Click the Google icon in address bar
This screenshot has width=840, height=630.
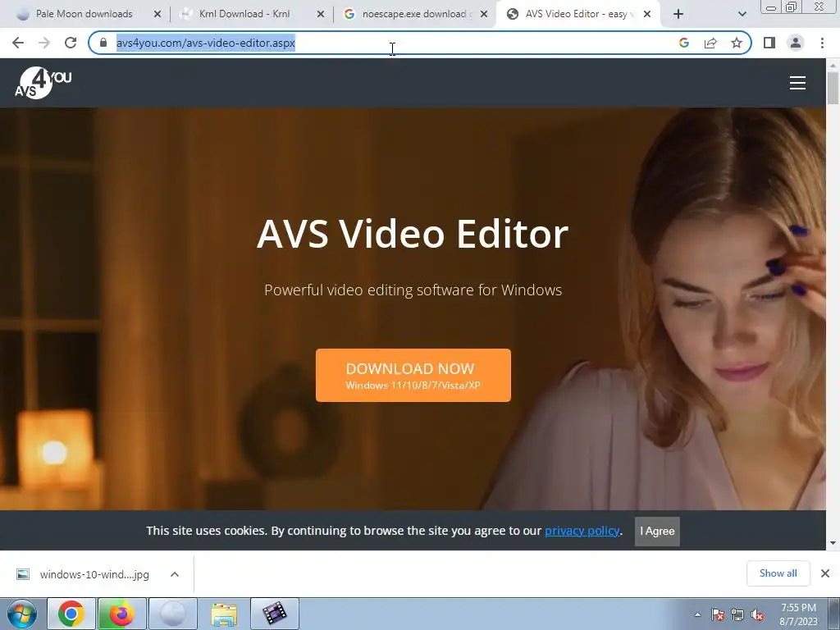click(x=684, y=43)
